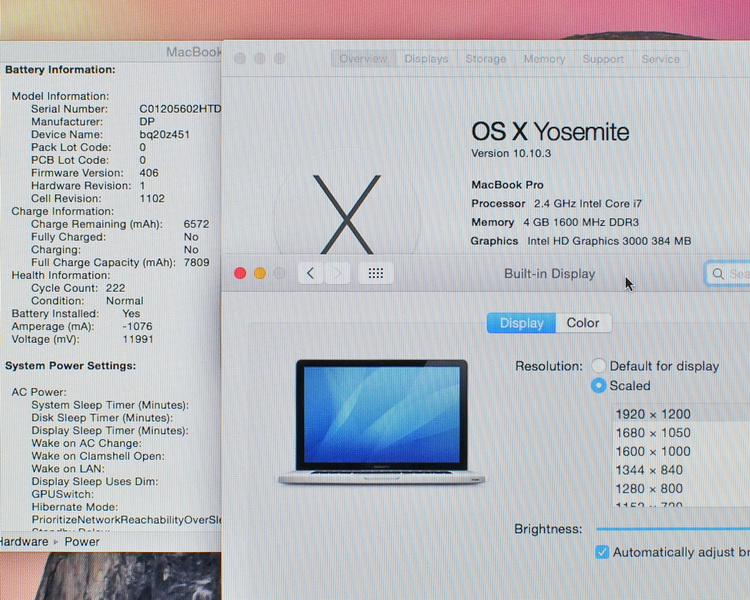Open Displays tab in About This Mac
This screenshot has height=600, width=750.
[426, 59]
